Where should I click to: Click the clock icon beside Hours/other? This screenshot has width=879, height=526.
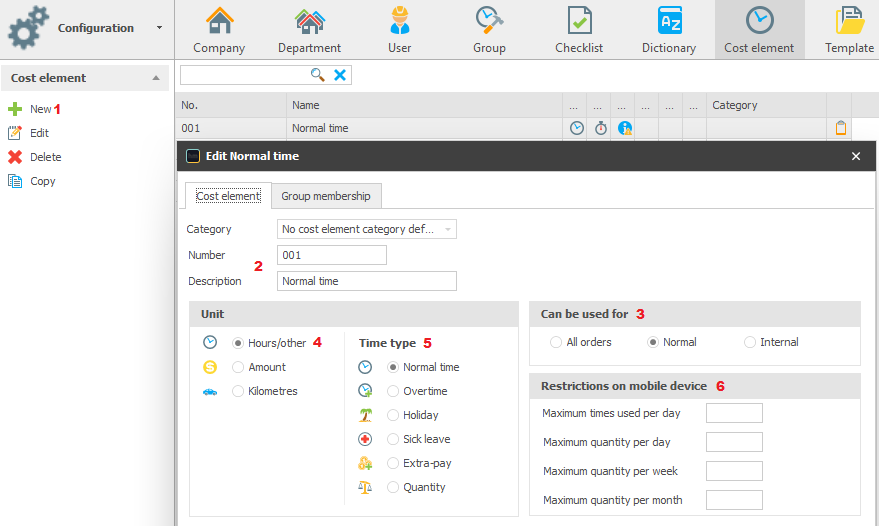pos(210,342)
